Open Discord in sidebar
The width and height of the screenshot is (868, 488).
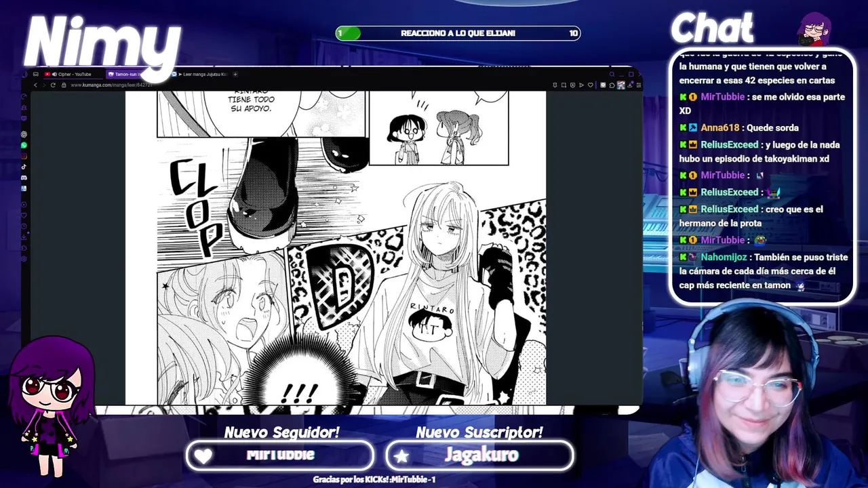pos(24,177)
